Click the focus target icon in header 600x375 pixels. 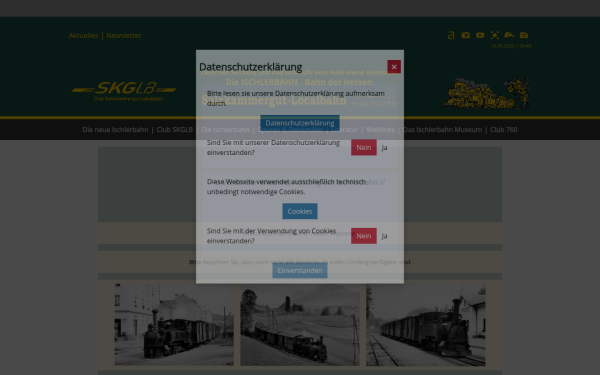pos(495,35)
